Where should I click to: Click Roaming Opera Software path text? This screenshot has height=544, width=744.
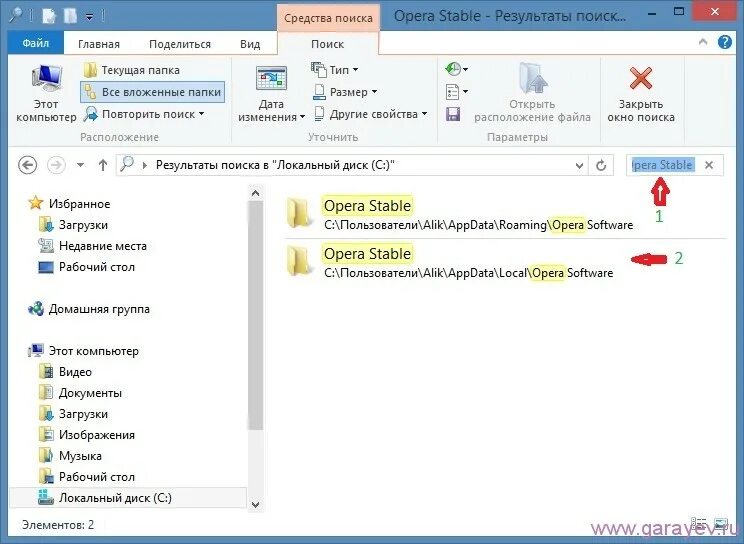[x=479, y=225]
